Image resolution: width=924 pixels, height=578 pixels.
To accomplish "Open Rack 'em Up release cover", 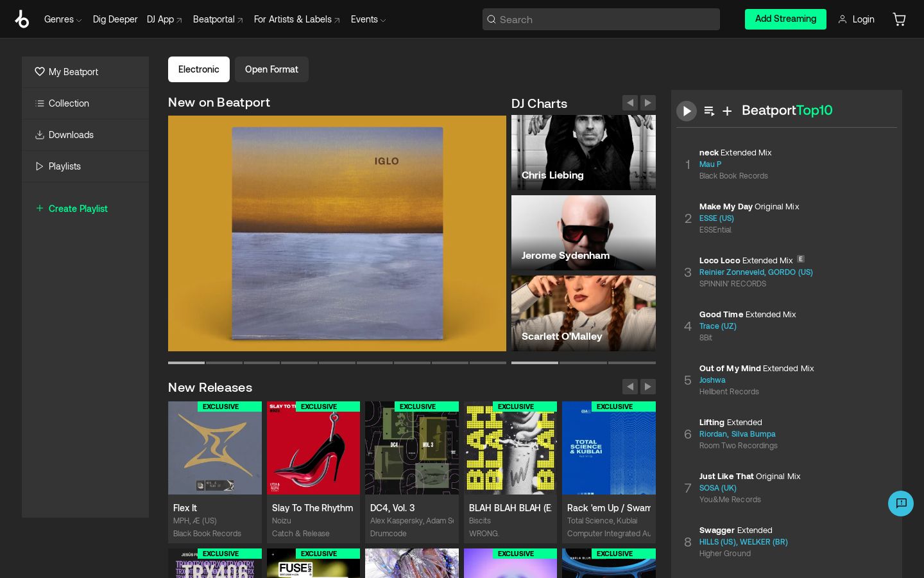I will tap(609, 448).
